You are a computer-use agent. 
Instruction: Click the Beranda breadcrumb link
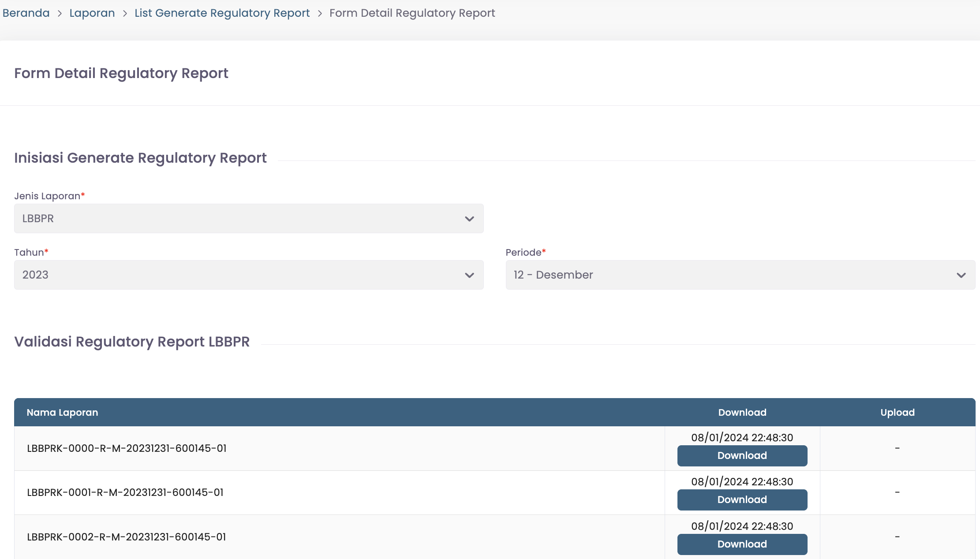click(x=26, y=13)
